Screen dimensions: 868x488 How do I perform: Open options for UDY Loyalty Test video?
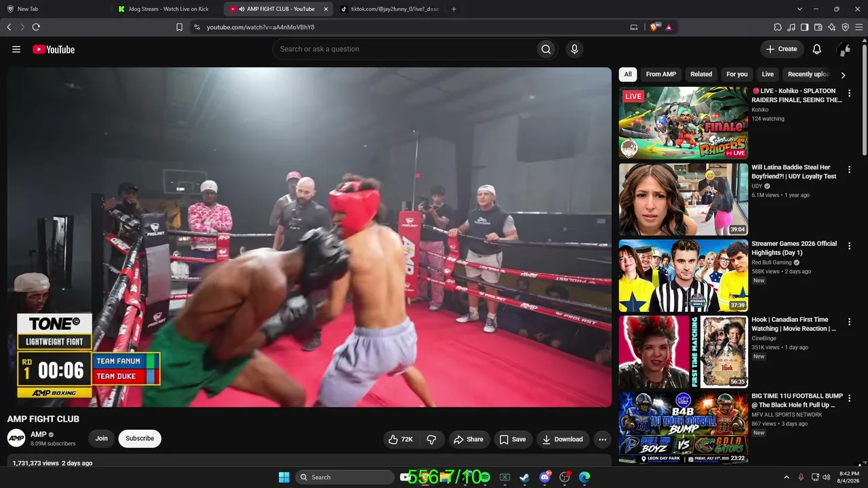(x=849, y=169)
